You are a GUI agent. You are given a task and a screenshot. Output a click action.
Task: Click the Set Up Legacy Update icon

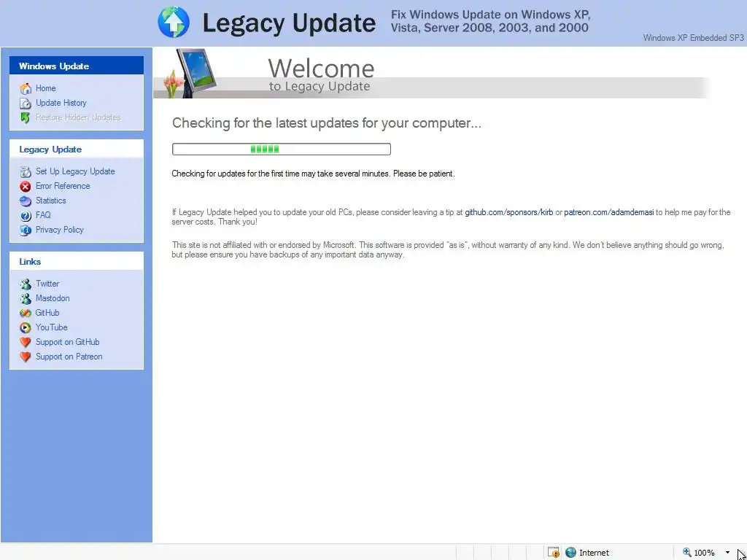click(26, 172)
